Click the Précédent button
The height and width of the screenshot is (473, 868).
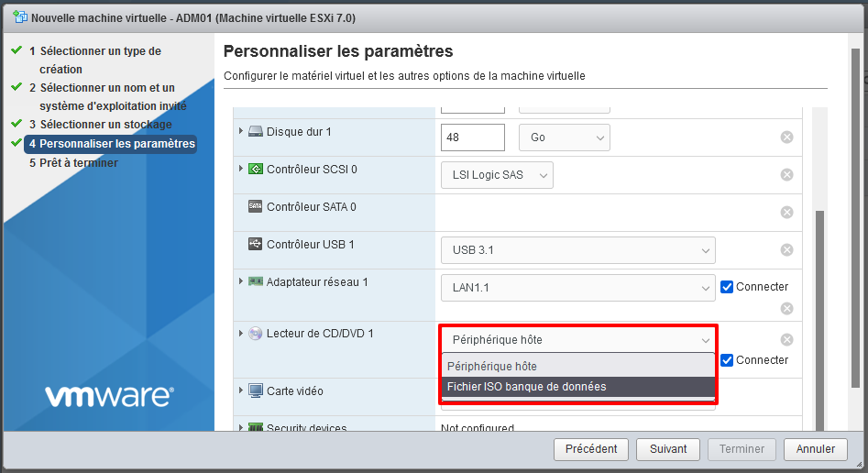[591, 449]
